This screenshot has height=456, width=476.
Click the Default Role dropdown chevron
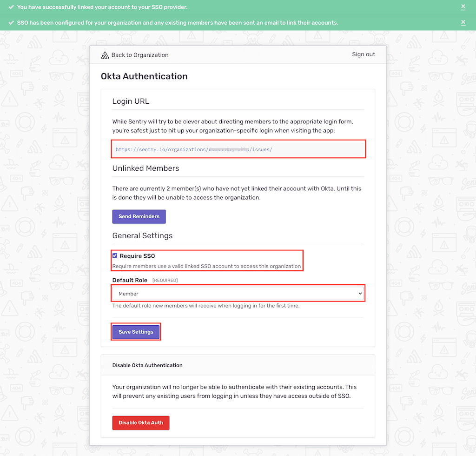[360, 293]
